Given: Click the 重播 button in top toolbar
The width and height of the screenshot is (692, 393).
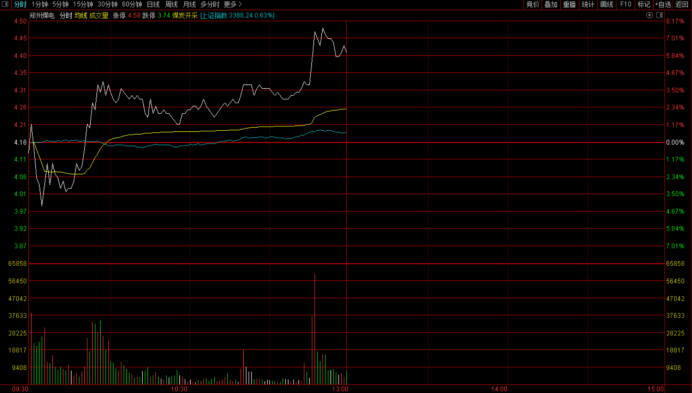Looking at the screenshot, I should (569, 4).
